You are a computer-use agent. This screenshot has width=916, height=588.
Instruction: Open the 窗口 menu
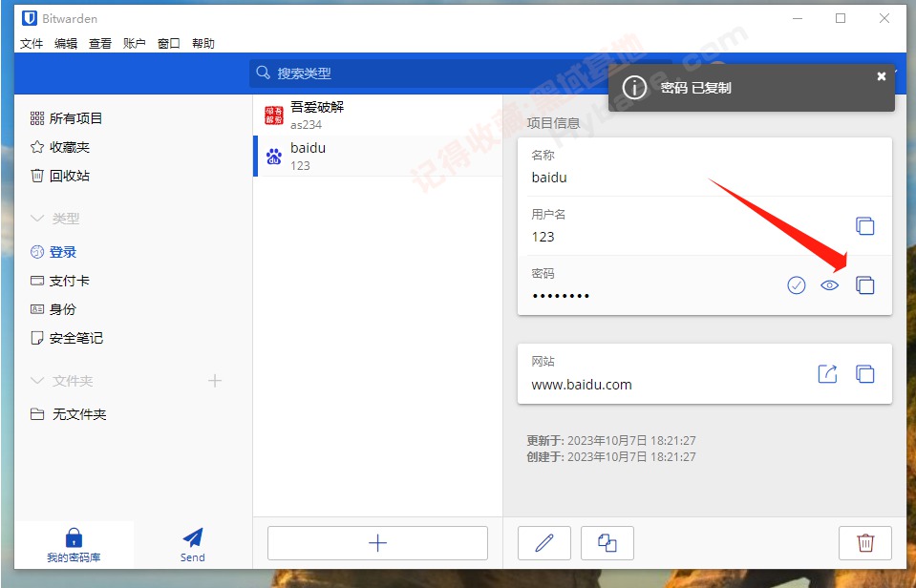click(169, 43)
